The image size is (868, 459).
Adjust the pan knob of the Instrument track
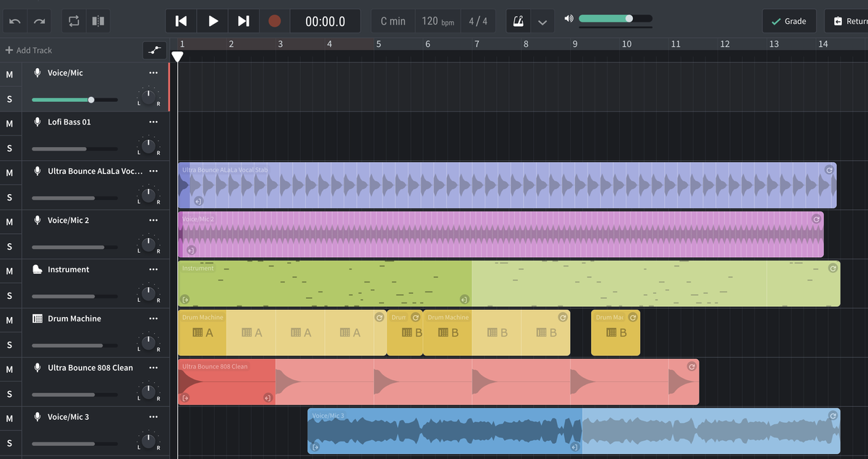click(148, 294)
